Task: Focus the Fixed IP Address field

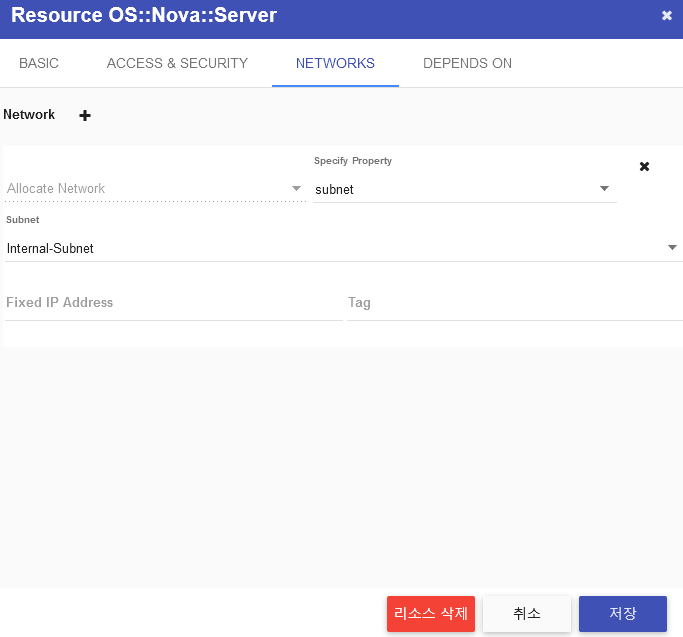Action: (x=173, y=303)
